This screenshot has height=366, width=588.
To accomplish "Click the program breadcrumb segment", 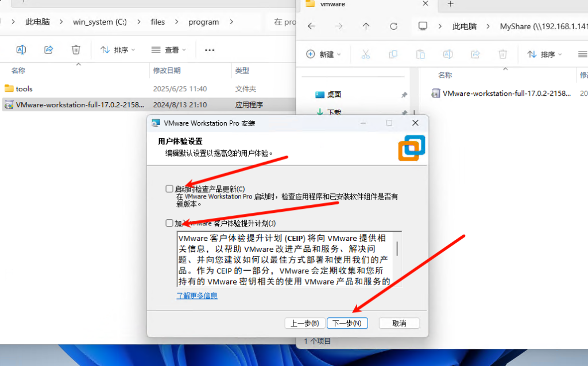I will click(204, 22).
